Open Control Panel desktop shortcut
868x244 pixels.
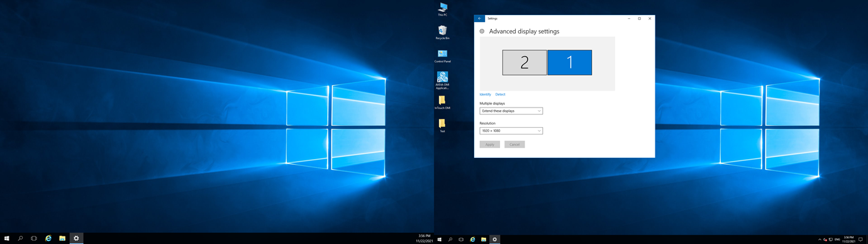442,56
